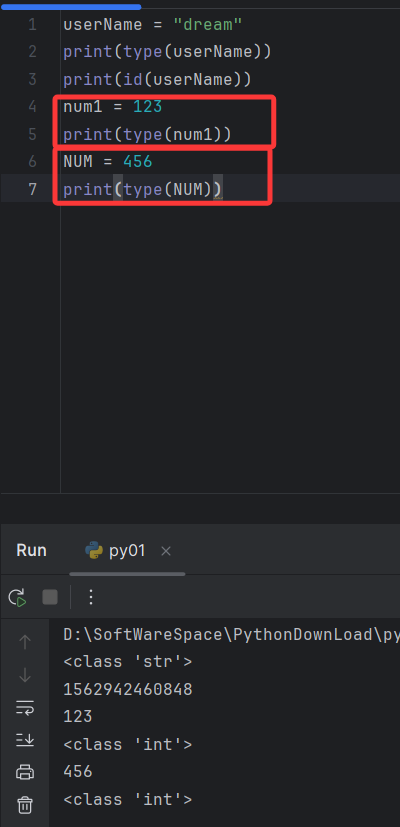Toggle scroll to end of output
The height and width of the screenshot is (827, 400).
(x=25, y=741)
